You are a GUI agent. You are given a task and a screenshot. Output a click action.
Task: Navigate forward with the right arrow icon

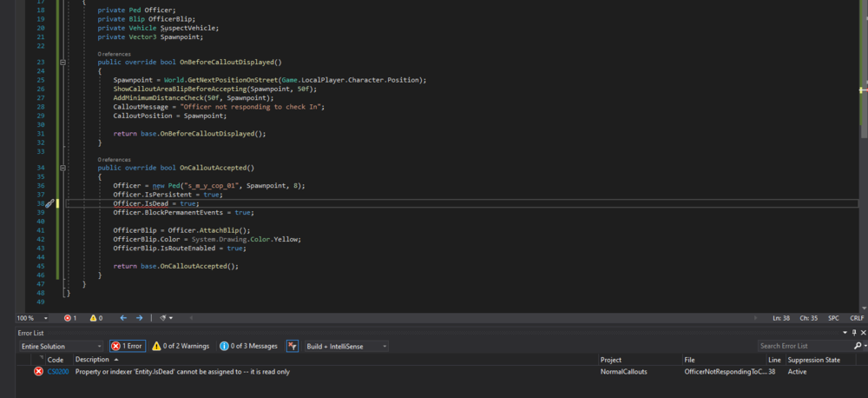pyautogui.click(x=141, y=318)
